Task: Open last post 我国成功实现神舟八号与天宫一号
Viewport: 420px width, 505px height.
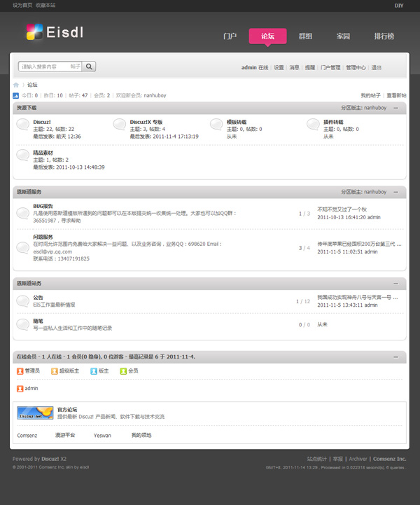Action: [358, 297]
